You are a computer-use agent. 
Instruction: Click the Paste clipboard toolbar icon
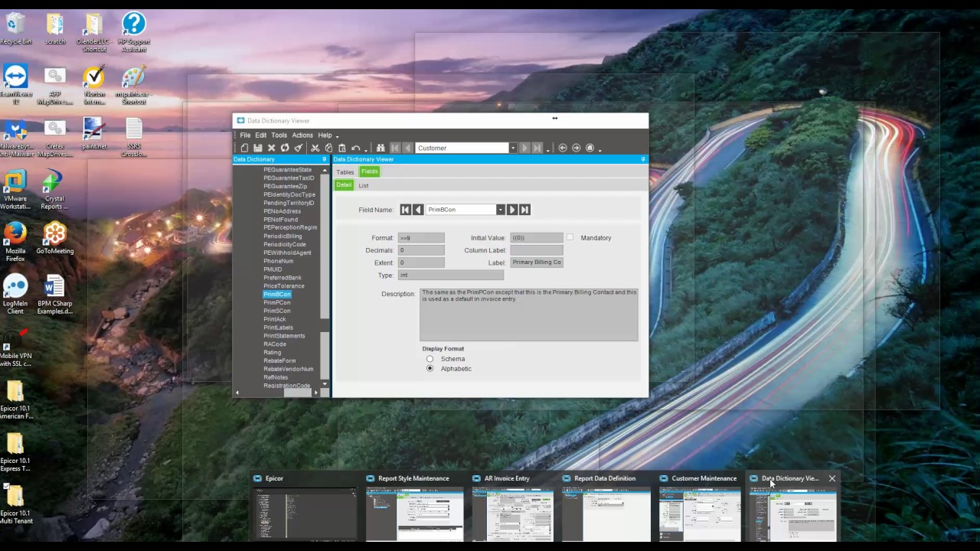342,148
